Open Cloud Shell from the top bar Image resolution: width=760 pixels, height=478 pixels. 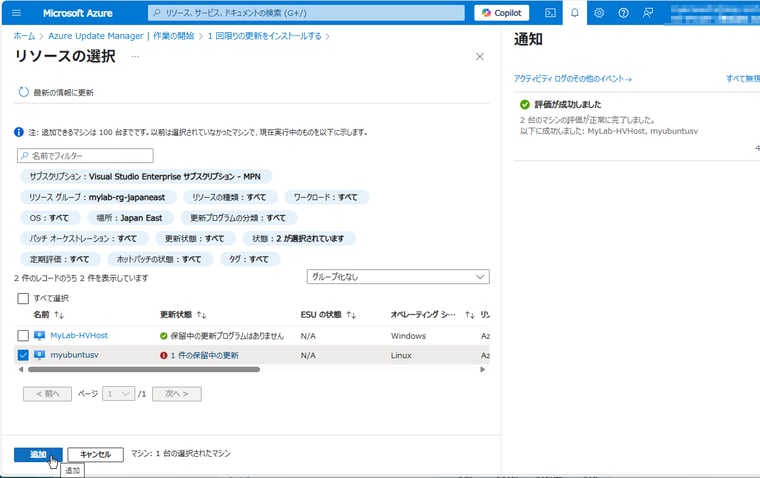tap(550, 13)
